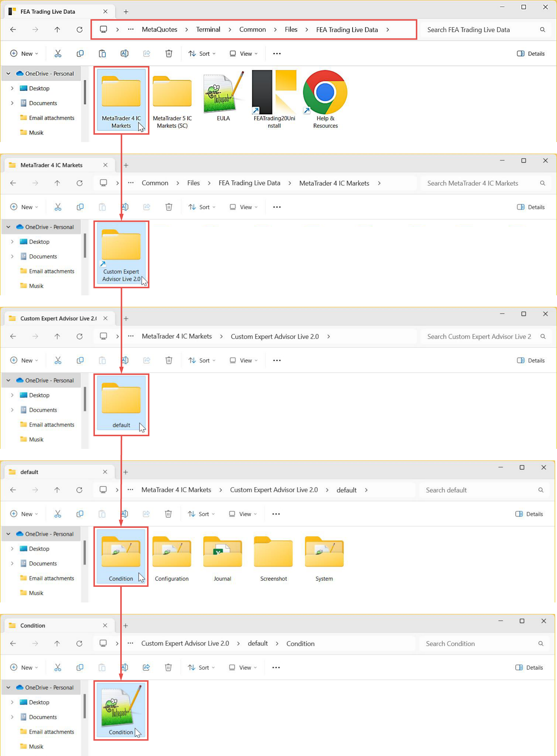Click Share icon in Condition window toolbar
557x756 pixels.
tap(146, 667)
